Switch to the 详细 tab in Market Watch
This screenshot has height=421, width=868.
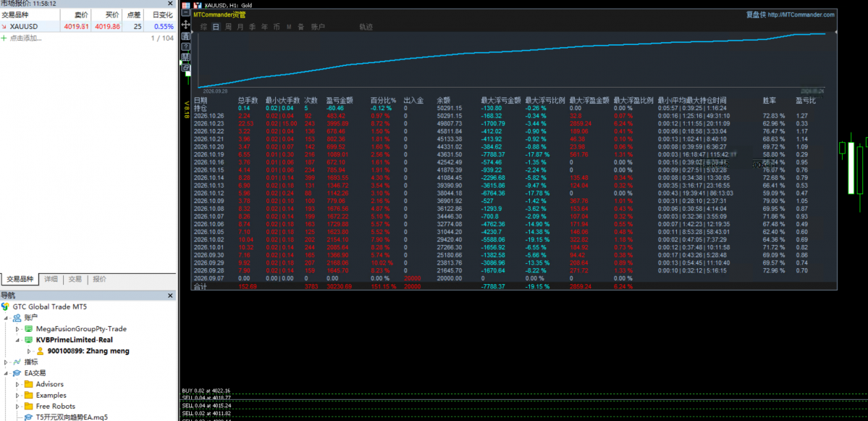coord(51,279)
